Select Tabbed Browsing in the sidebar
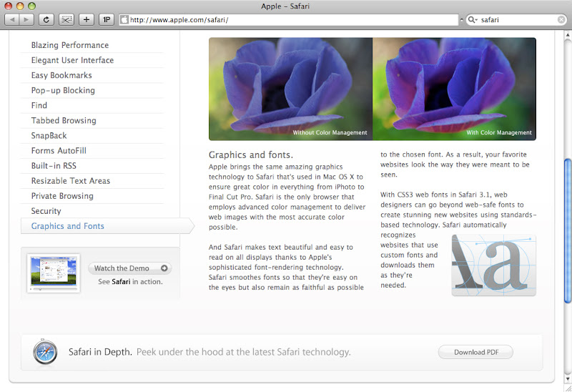The image size is (572, 392). (64, 120)
